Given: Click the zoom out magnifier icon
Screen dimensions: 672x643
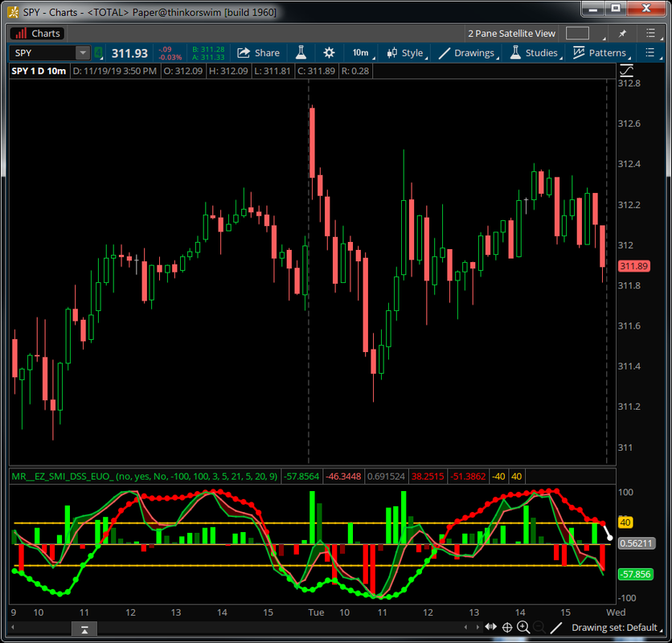Looking at the screenshot, I should coord(539,628).
